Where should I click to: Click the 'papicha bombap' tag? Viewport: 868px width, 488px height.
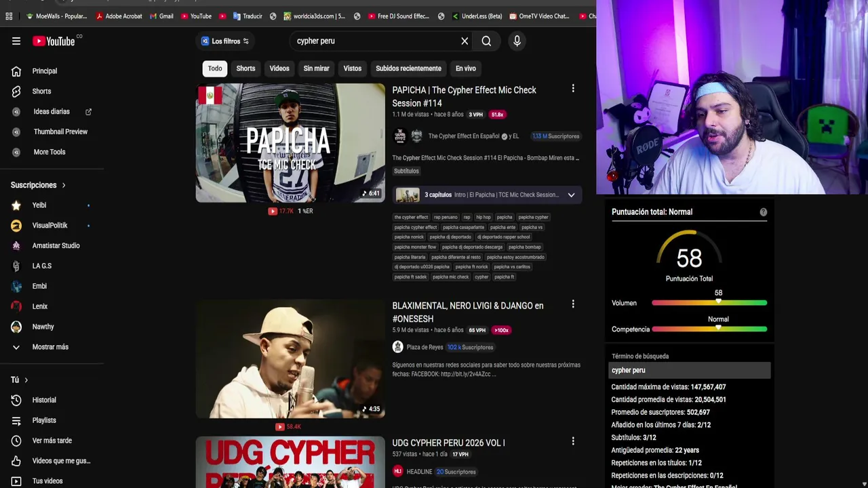[525, 247]
